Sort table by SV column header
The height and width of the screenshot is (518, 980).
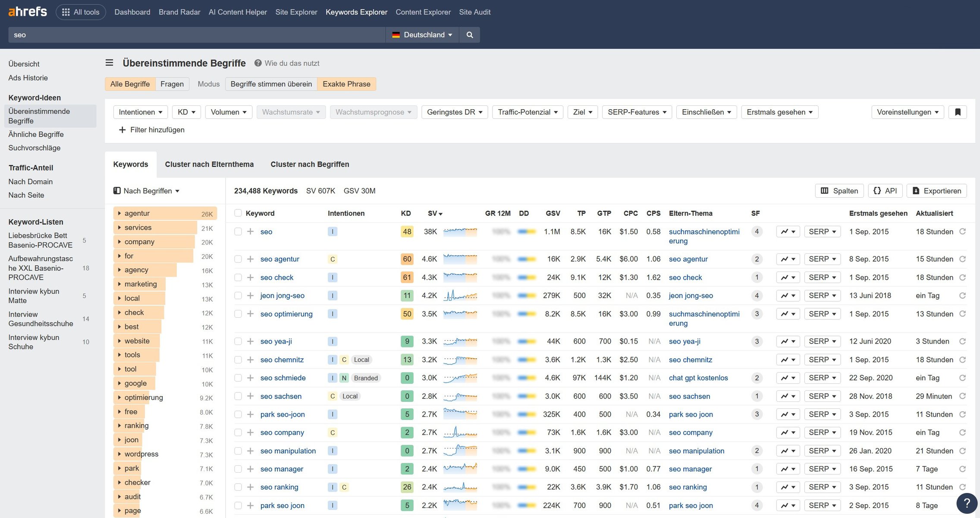point(435,213)
